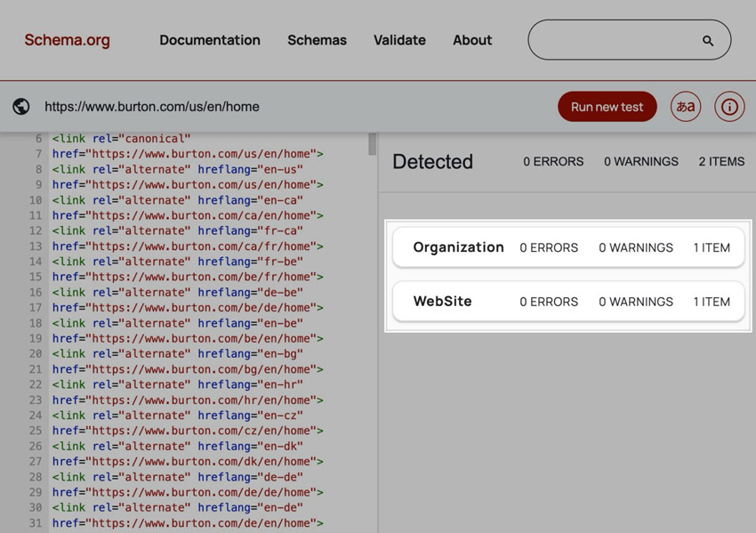
Task: Click the 0 ERRORS summary in Detected header
Action: [553, 162]
